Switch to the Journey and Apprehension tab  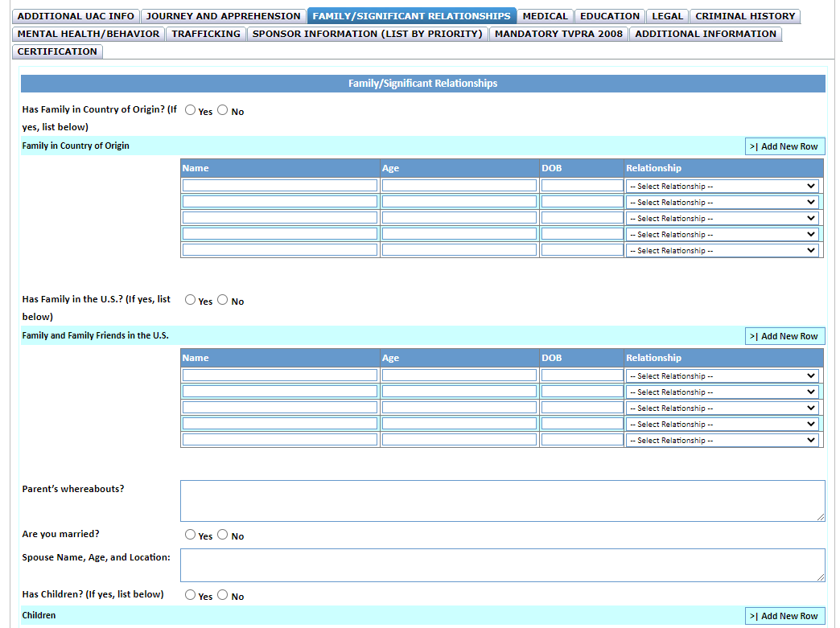point(223,16)
